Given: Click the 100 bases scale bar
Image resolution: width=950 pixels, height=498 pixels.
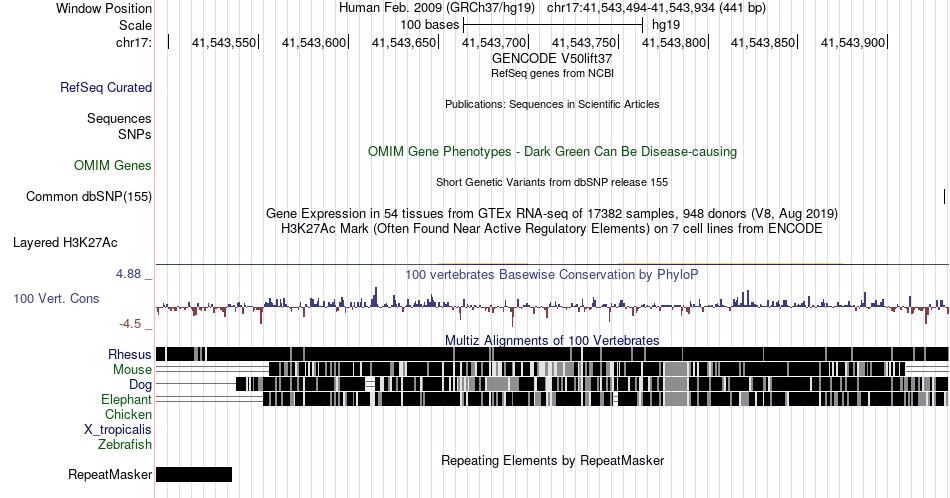Looking at the screenshot, I should [x=553, y=25].
